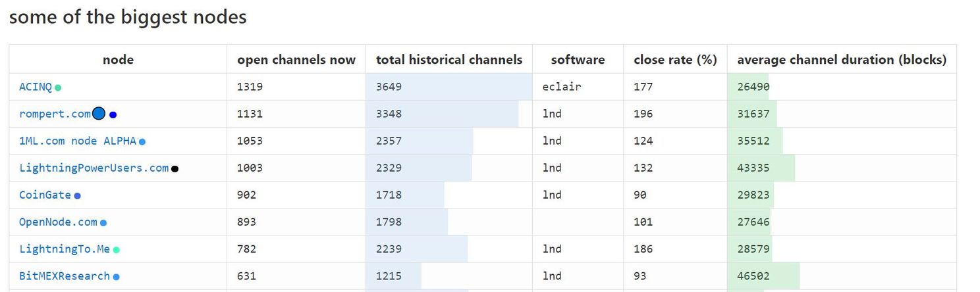The width and height of the screenshot is (980, 292).
Task: Select open channels value 893
Action: coord(246,222)
